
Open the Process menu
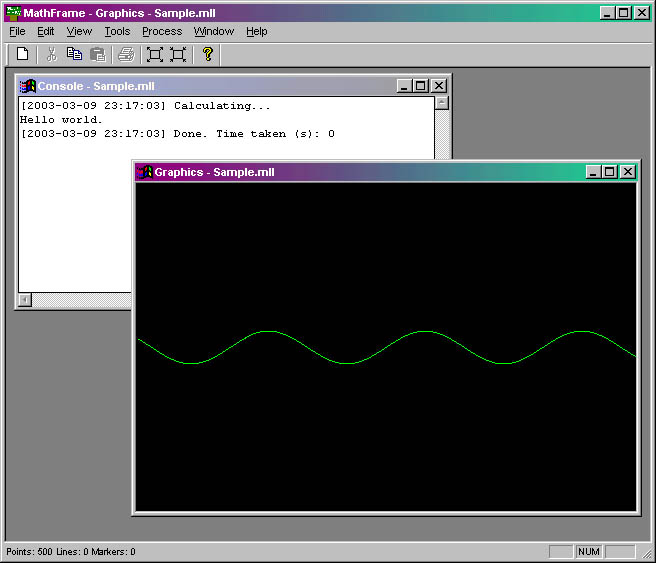tap(162, 31)
